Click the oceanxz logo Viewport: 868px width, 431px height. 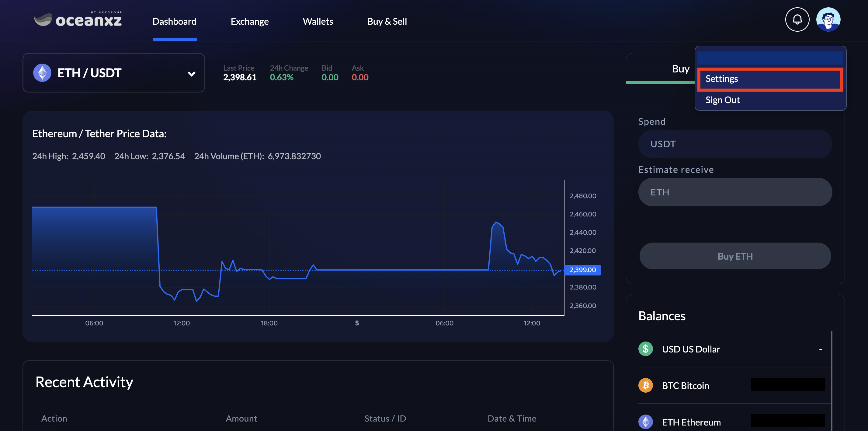coord(78,19)
